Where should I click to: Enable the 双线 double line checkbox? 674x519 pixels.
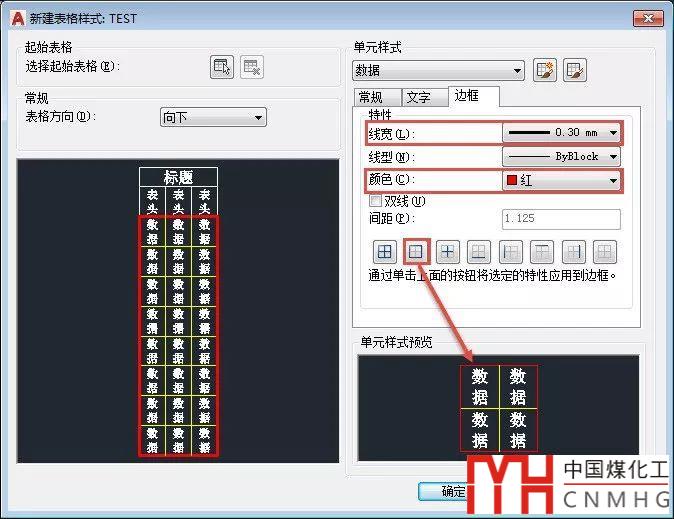coord(375,201)
